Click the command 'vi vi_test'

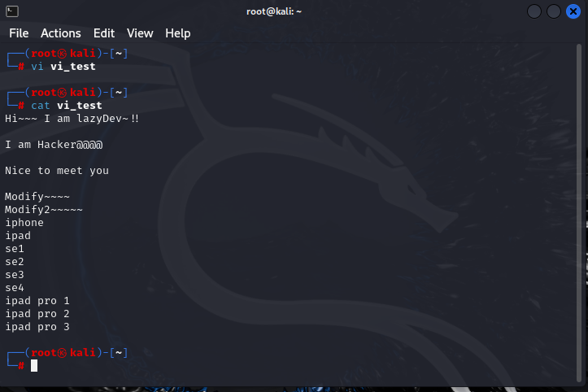pyautogui.click(x=63, y=67)
